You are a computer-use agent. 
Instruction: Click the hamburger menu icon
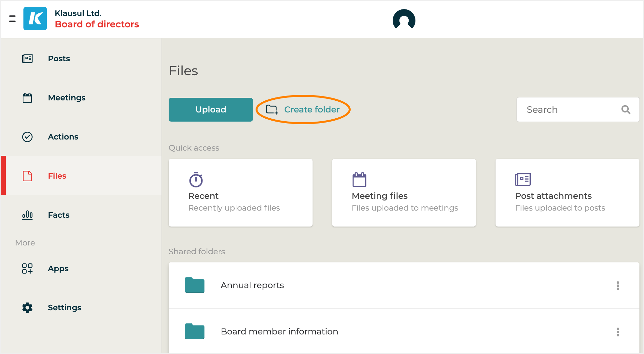[x=12, y=19]
